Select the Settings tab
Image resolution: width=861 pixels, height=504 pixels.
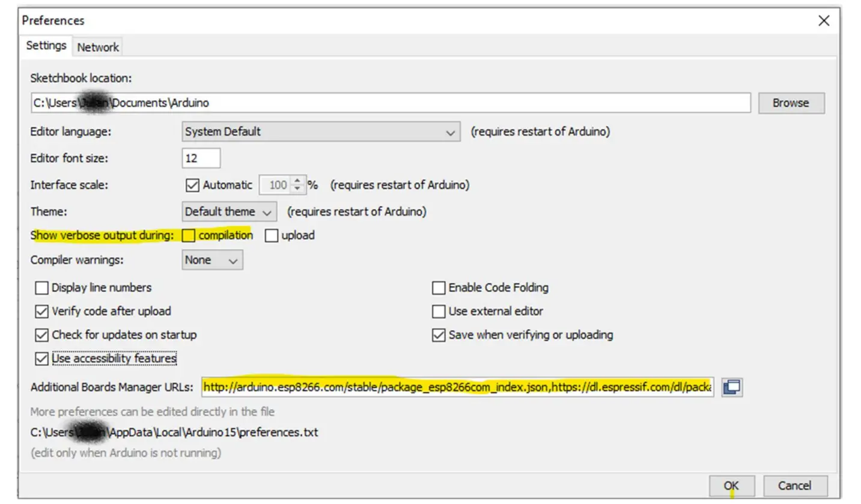[46, 44]
